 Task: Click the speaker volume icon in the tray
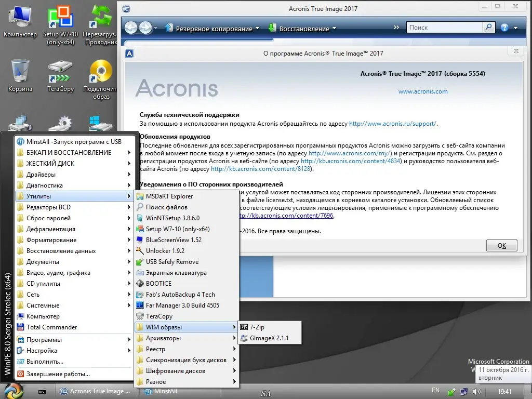[477, 392]
